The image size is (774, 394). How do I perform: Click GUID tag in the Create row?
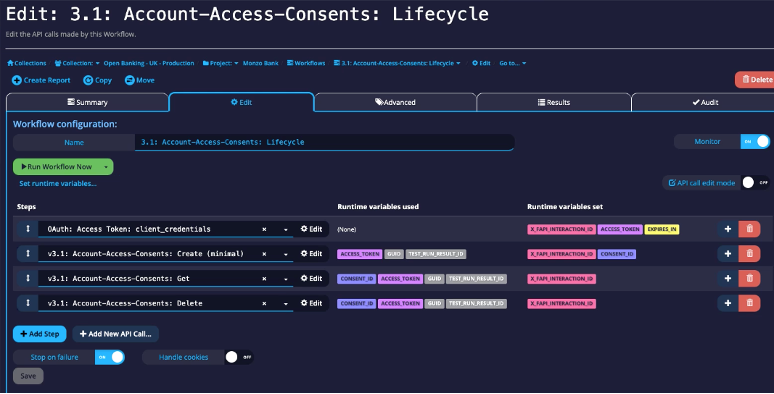394,254
